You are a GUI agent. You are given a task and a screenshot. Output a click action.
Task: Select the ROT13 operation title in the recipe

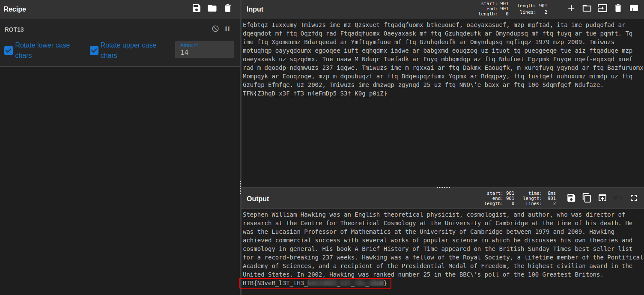pyautogui.click(x=14, y=30)
